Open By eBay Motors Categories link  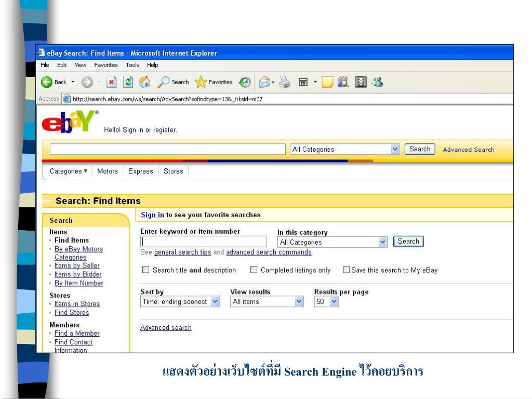(78, 253)
